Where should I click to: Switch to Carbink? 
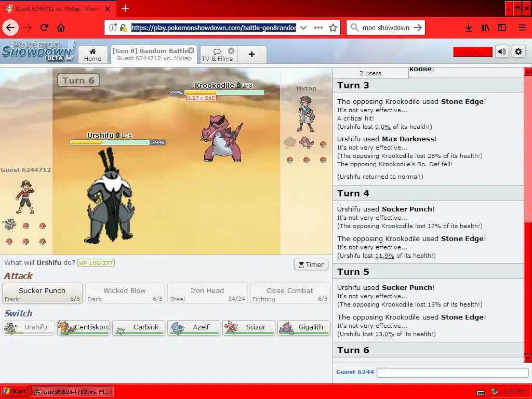point(138,327)
